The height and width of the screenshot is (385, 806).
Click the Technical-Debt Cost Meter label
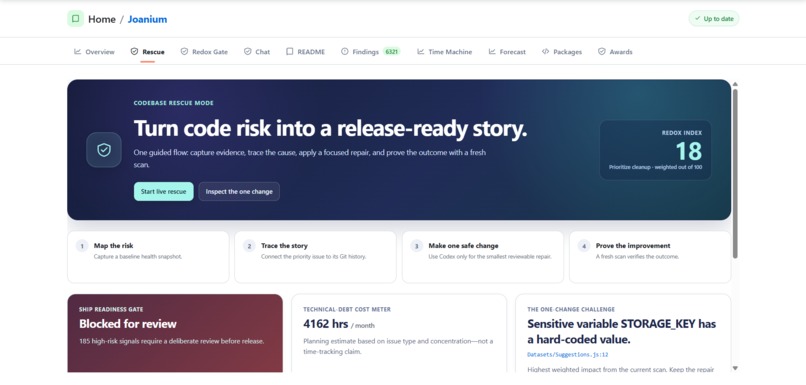tap(347, 309)
